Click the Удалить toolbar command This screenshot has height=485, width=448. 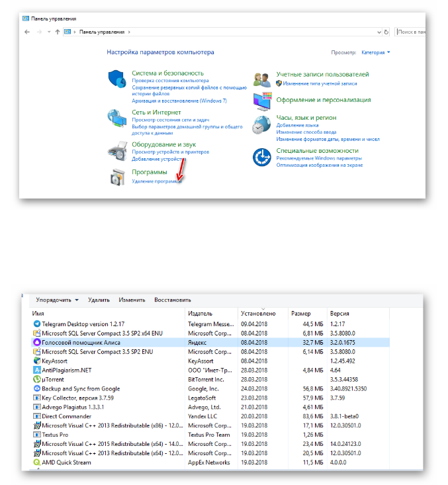(99, 300)
